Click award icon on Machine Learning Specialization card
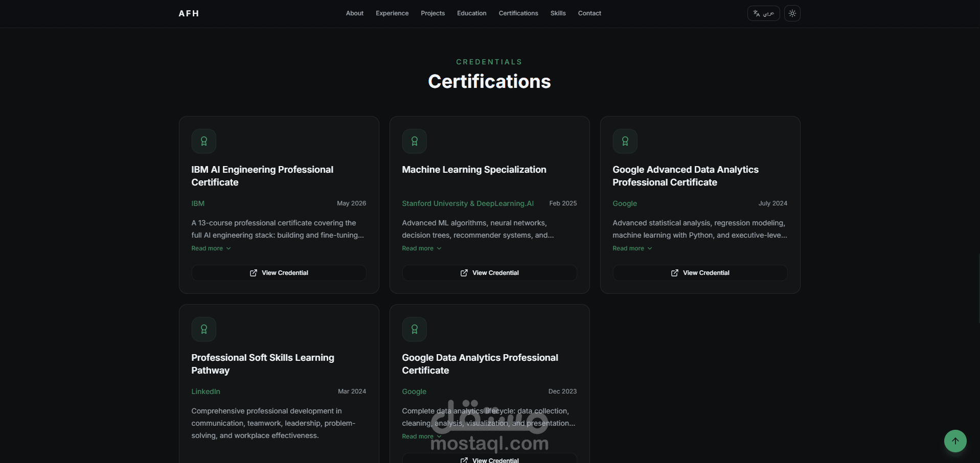 tap(414, 141)
